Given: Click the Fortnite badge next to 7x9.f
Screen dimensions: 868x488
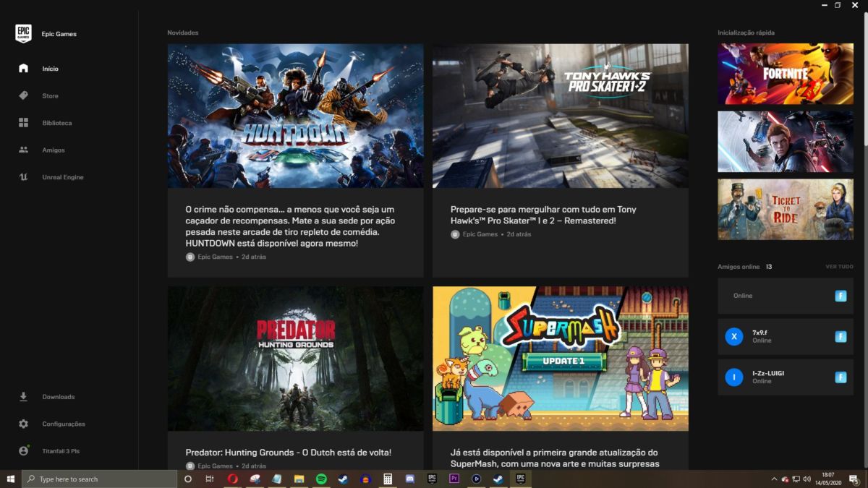Looking at the screenshot, I should tap(841, 336).
